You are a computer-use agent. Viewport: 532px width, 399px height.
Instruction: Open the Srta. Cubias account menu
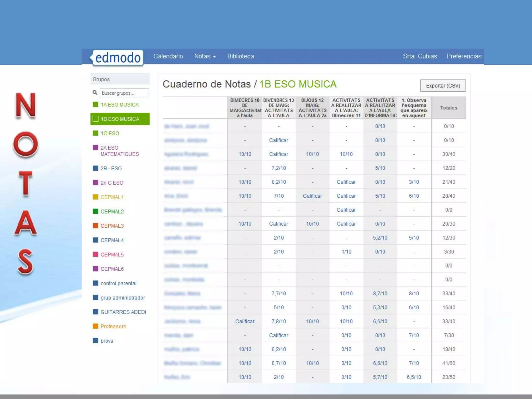coord(420,56)
